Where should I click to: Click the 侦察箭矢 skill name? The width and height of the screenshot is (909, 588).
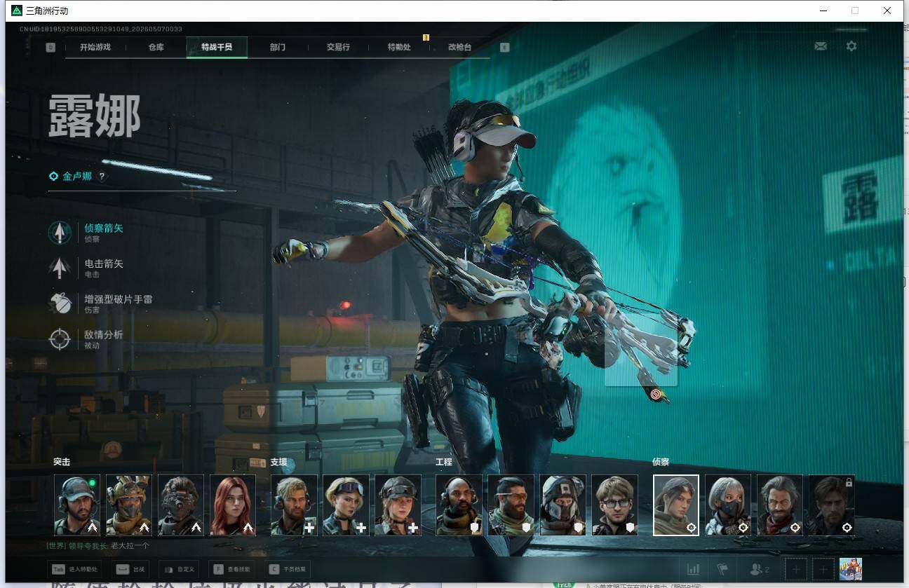[x=103, y=228]
